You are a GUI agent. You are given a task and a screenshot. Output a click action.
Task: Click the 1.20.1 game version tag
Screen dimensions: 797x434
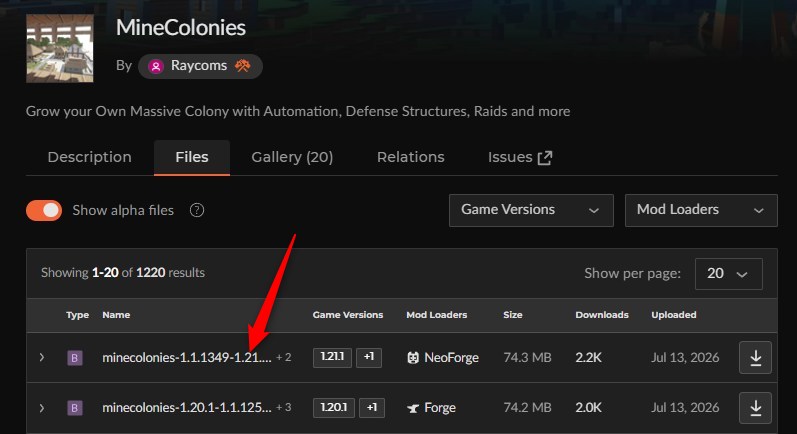334,408
